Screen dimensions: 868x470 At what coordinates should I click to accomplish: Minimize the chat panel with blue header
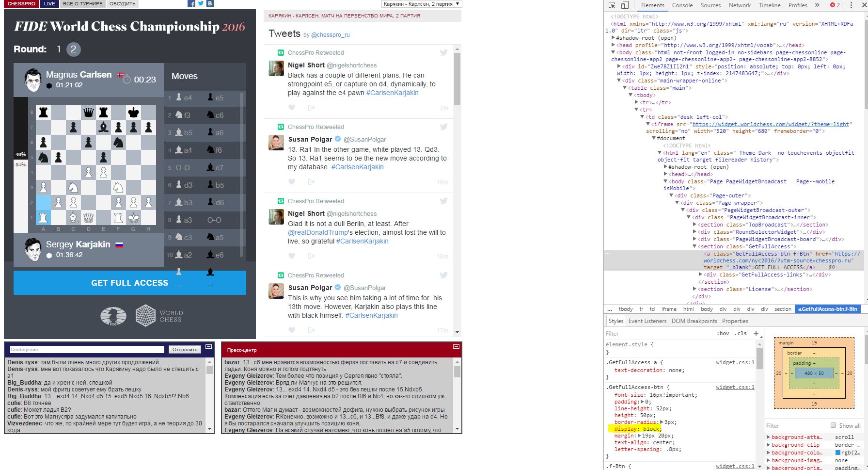[x=208, y=347]
